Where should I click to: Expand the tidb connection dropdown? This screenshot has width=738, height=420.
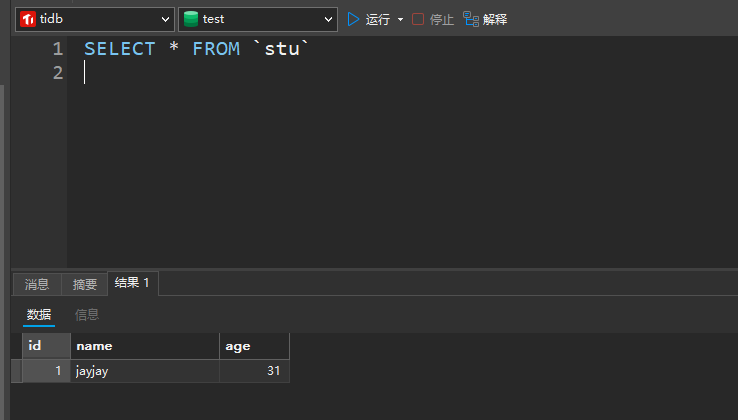165,19
